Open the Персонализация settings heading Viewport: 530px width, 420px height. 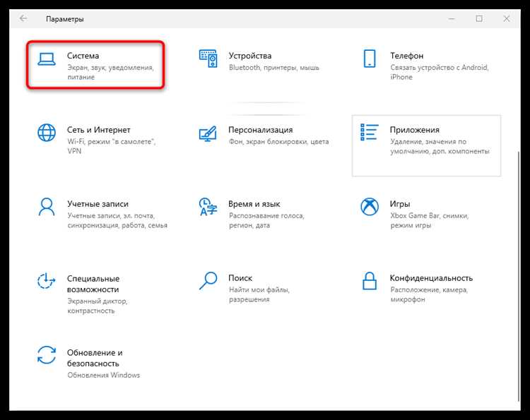point(261,130)
